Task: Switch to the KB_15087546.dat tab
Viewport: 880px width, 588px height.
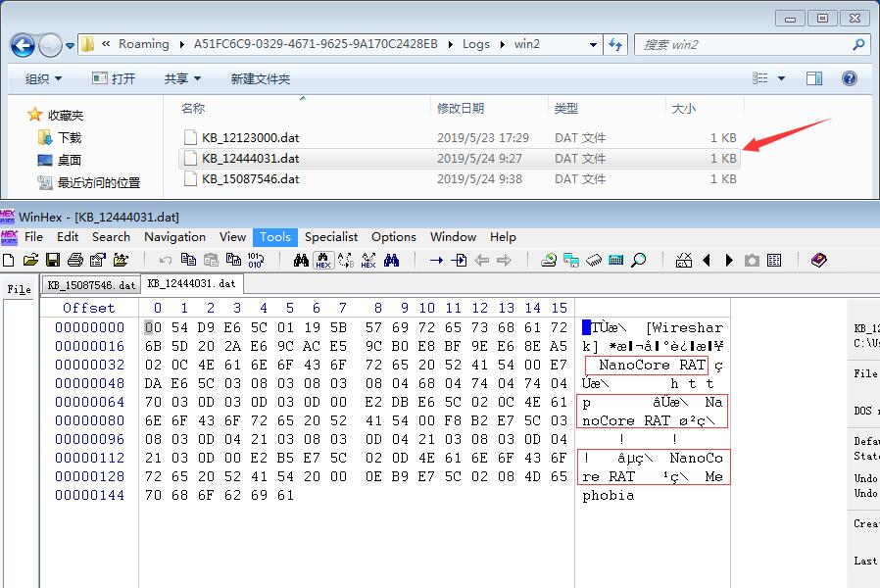Action: 90,282
